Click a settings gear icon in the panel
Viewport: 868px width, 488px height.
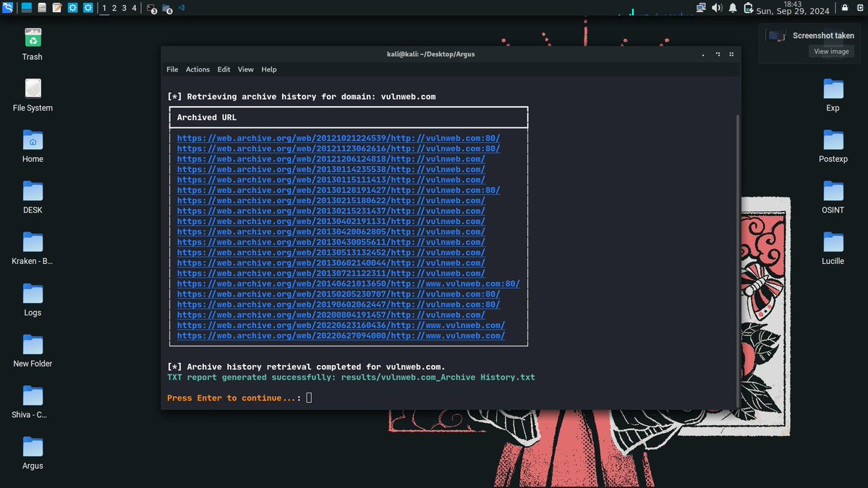point(72,7)
